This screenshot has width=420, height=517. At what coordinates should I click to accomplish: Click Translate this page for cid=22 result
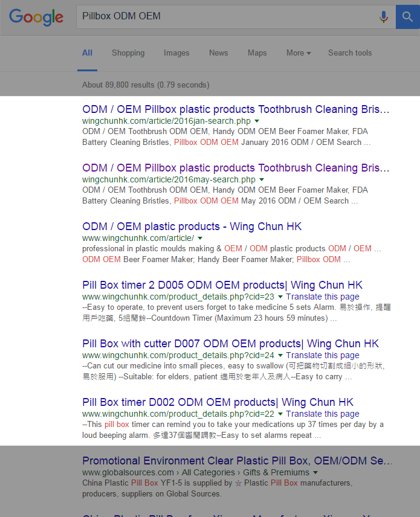pos(322,414)
